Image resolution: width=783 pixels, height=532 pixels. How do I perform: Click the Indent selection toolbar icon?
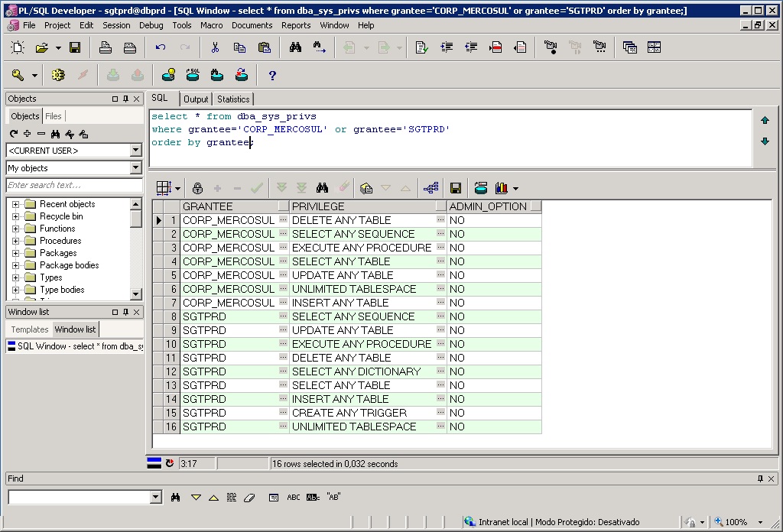click(447, 47)
